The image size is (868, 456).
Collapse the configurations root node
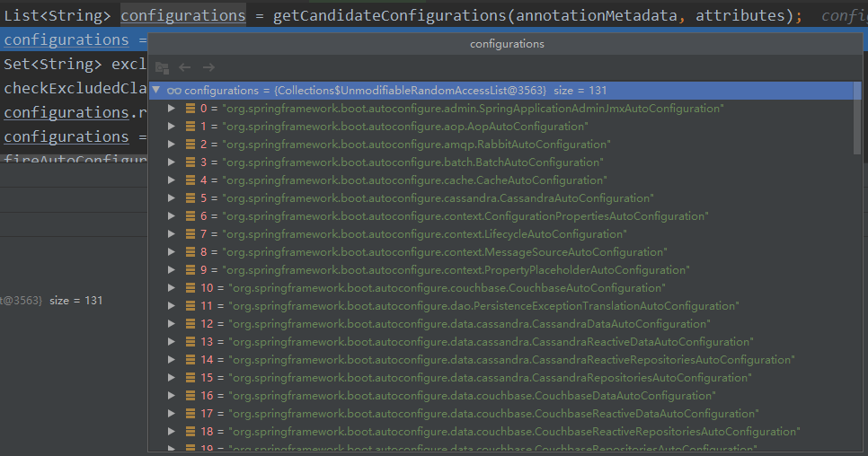tap(157, 91)
